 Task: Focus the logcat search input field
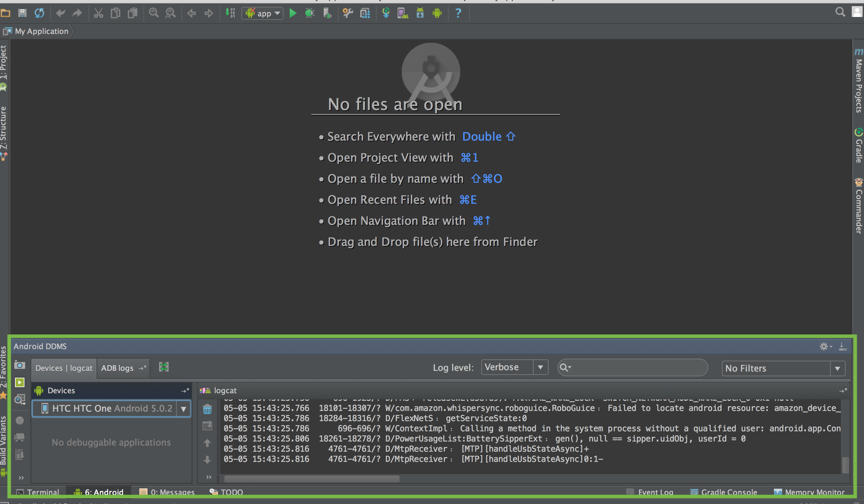[x=633, y=367]
